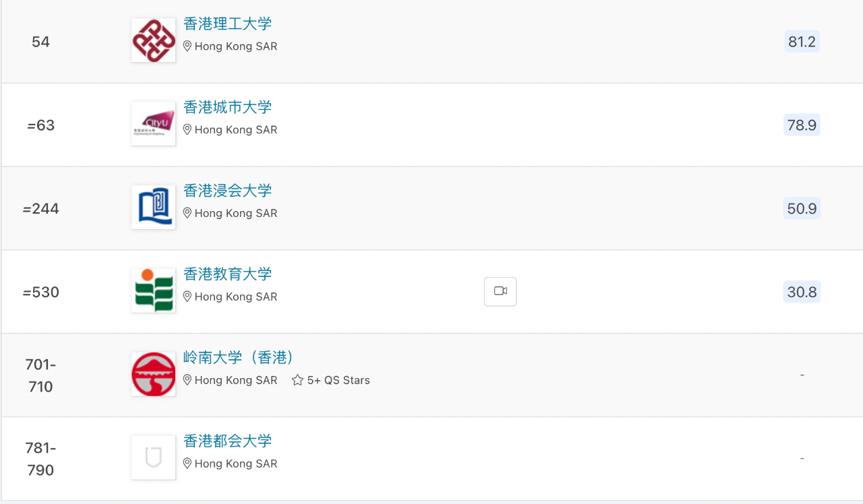The height and width of the screenshot is (504, 863).
Task: Click the red Lingnan University logo
Action: click(x=154, y=375)
